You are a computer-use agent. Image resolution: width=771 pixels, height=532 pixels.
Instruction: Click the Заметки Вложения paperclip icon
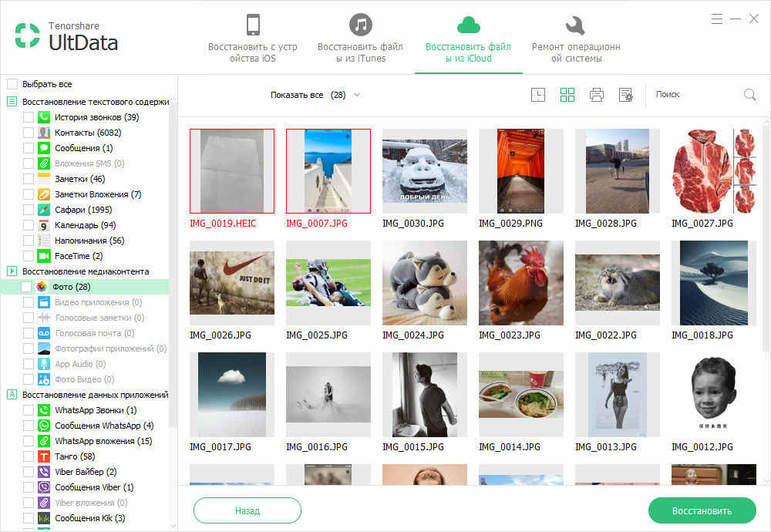(x=44, y=194)
